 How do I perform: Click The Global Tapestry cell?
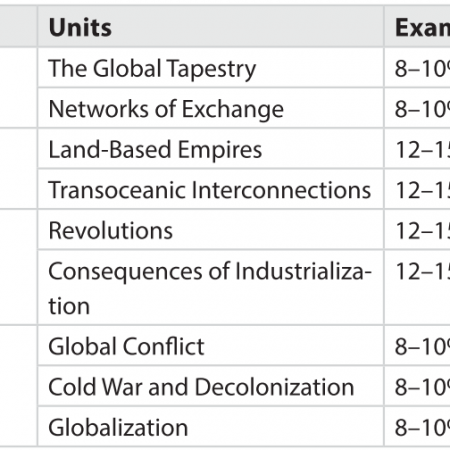[x=211, y=68]
